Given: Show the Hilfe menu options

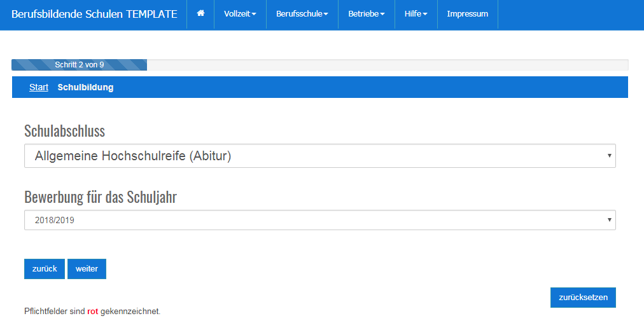Looking at the screenshot, I should tap(416, 14).
